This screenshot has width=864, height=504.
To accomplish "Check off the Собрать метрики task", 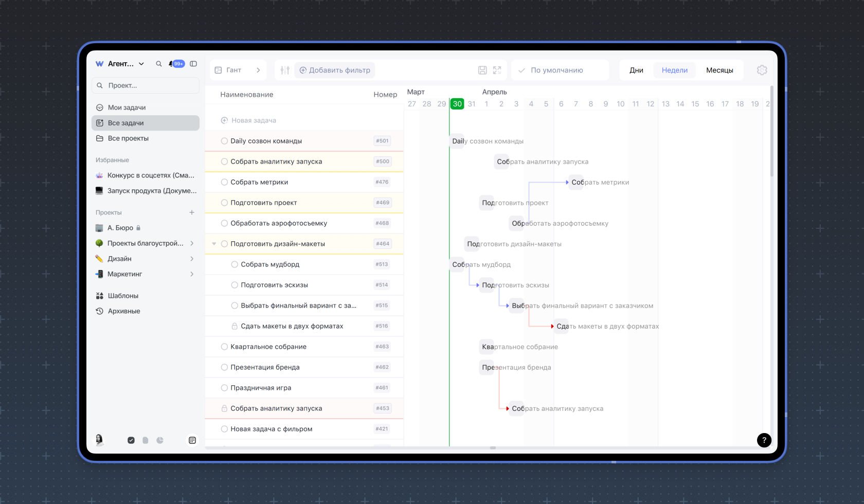I will pos(224,182).
